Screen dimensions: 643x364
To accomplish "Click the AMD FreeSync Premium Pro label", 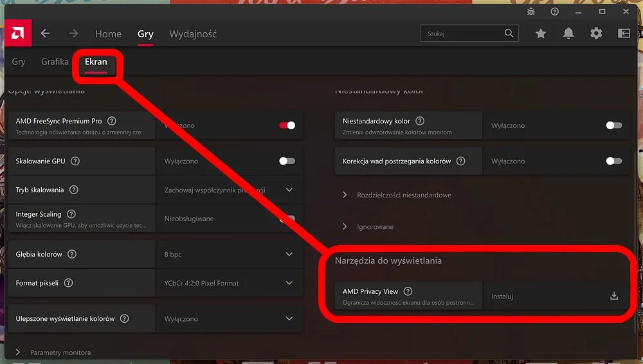I will coord(59,121).
